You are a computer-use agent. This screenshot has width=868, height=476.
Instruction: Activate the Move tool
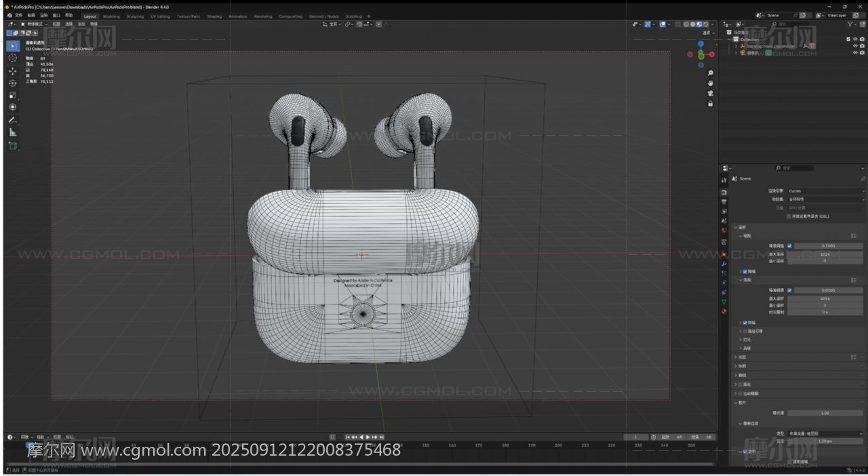[x=12, y=71]
